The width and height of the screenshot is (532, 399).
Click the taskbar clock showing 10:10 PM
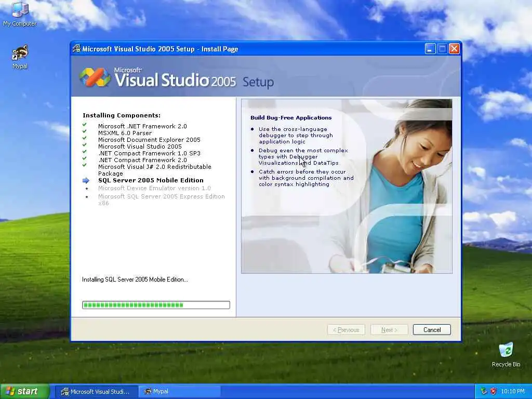tap(512, 392)
